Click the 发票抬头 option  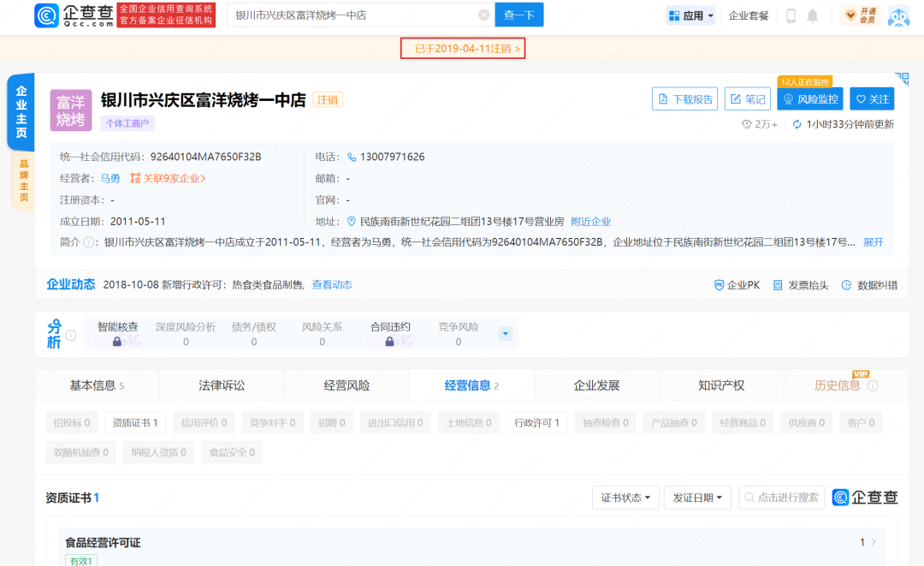[801, 285]
